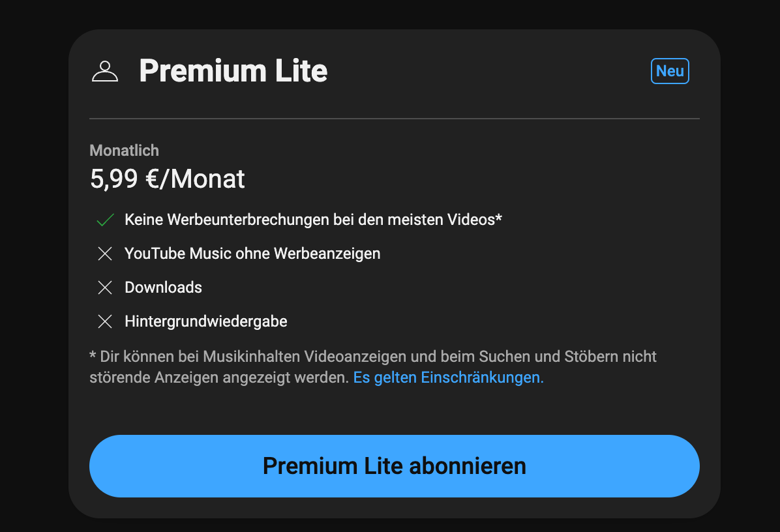Click the dark background outside the card
This screenshot has width=780, height=532.
pos(34,266)
